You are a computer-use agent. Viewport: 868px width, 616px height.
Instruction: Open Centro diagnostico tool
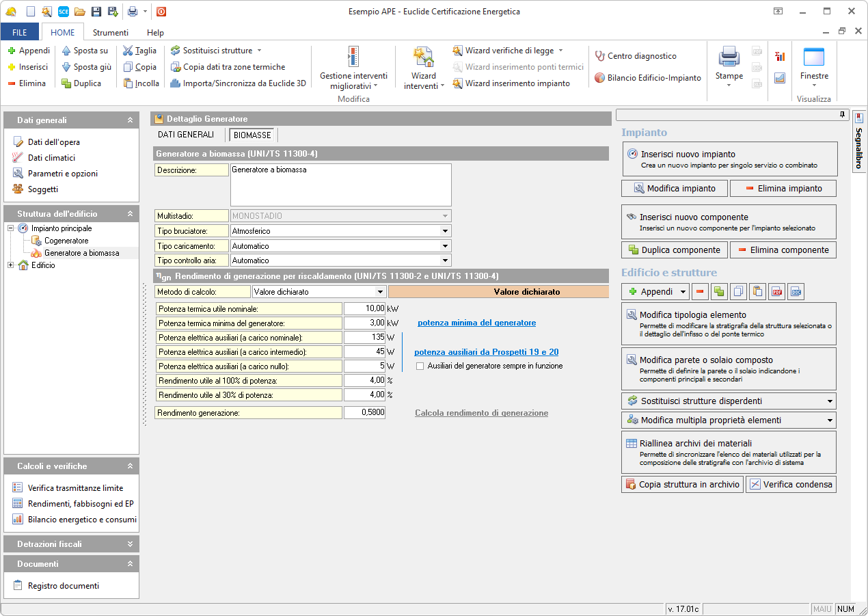point(636,56)
